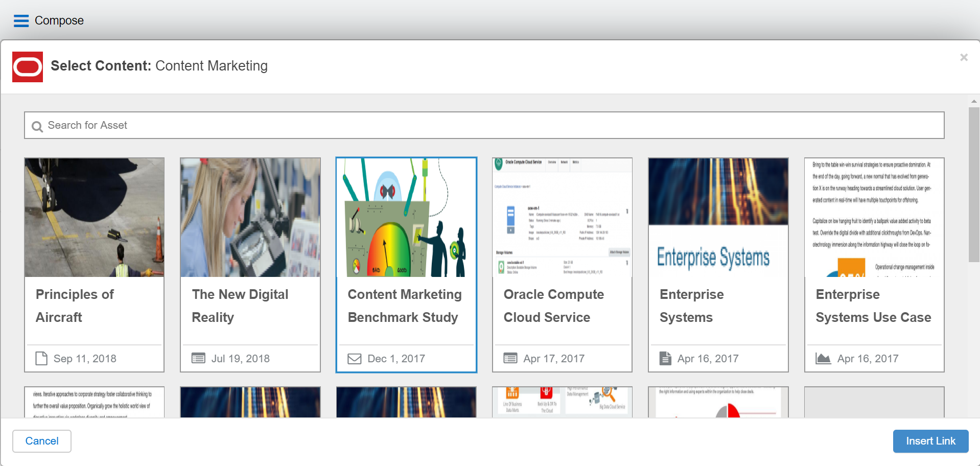Click Oracle Compute Cloud Service title
The height and width of the screenshot is (466, 980).
[x=554, y=306]
